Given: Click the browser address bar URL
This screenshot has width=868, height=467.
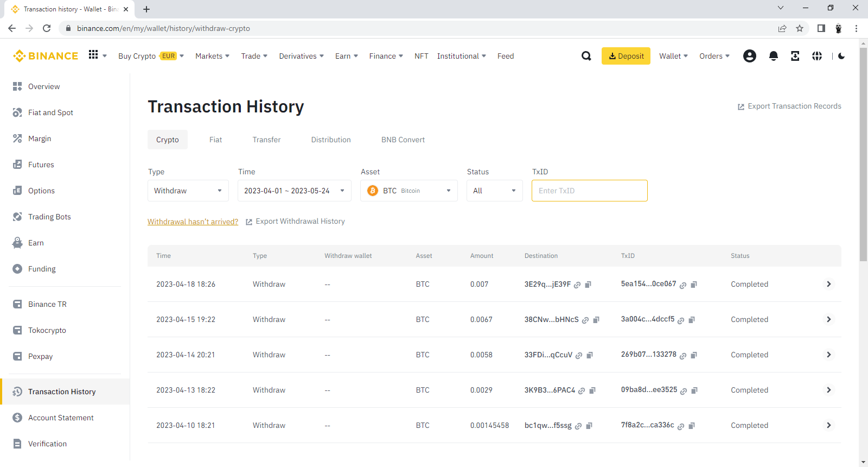Looking at the screenshot, I should 163,28.
